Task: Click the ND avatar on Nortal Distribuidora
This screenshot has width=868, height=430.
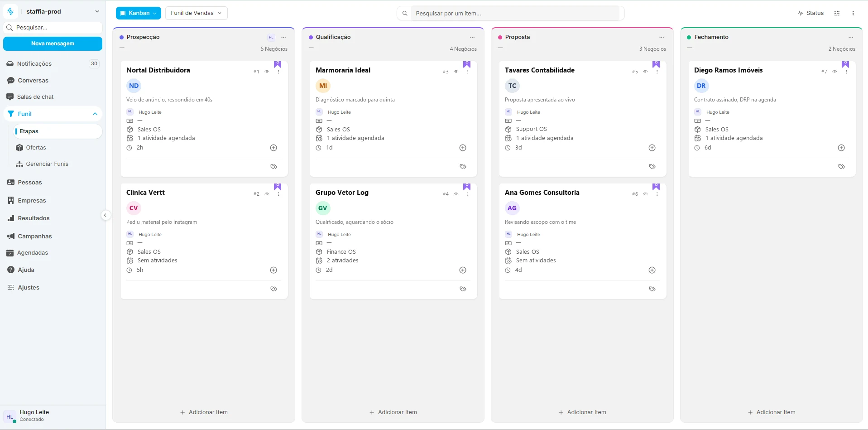Action: 134,86
